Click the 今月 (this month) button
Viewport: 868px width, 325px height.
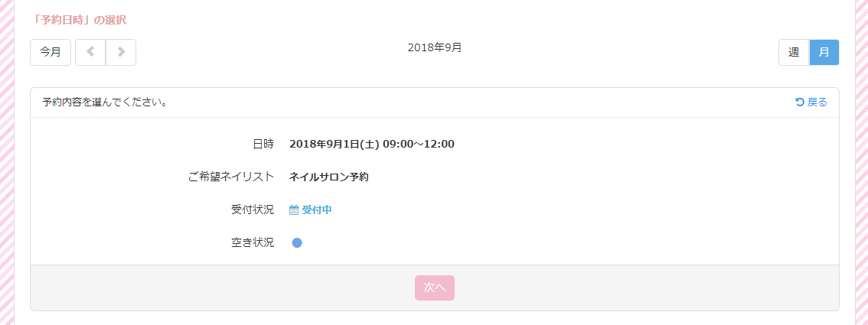click(x=51, y=52)
